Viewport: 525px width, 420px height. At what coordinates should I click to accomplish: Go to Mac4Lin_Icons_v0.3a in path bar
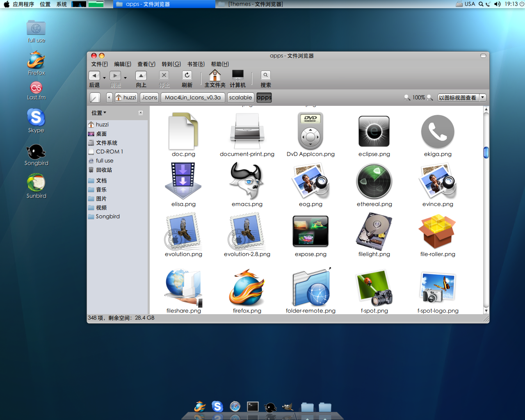click(193, 98)
